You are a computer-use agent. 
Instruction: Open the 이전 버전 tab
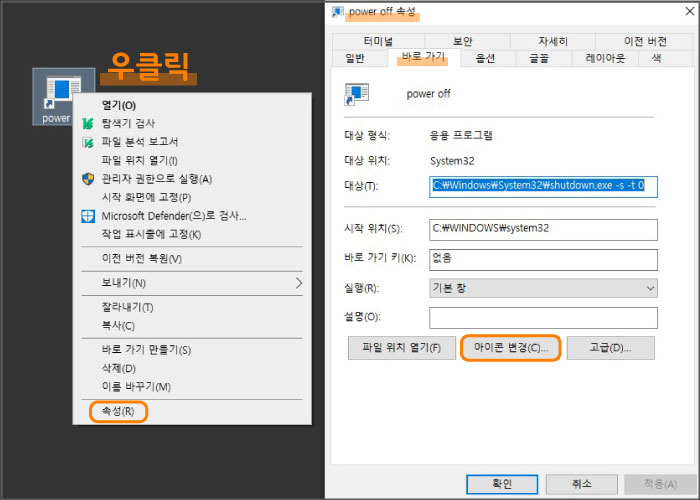(645, 42)
